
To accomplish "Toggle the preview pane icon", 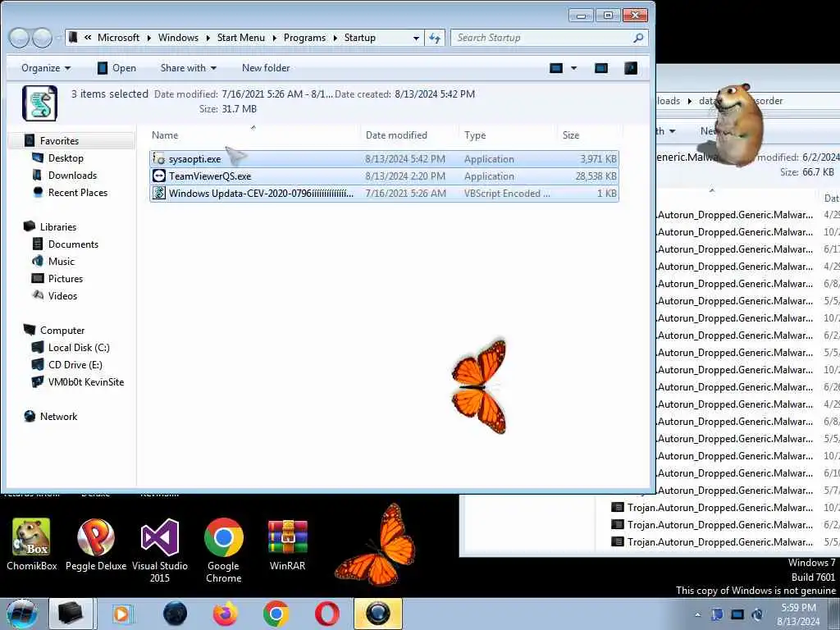I will (x=601, y=68).
